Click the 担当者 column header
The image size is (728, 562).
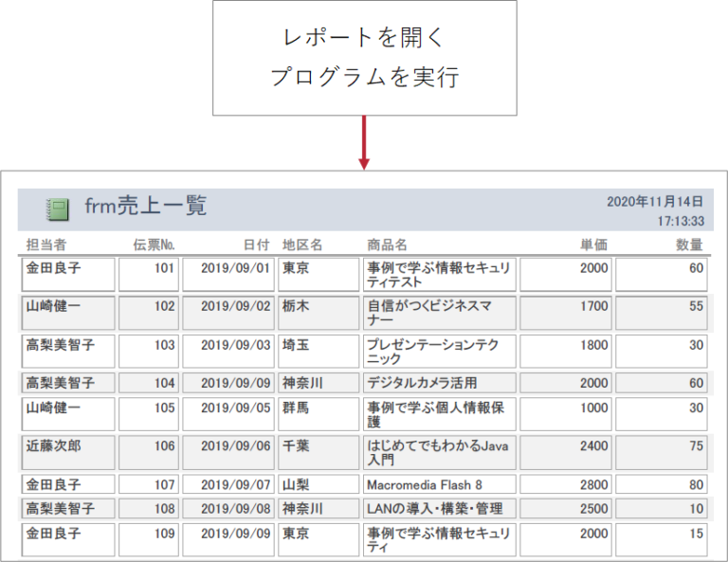[45, 245]
